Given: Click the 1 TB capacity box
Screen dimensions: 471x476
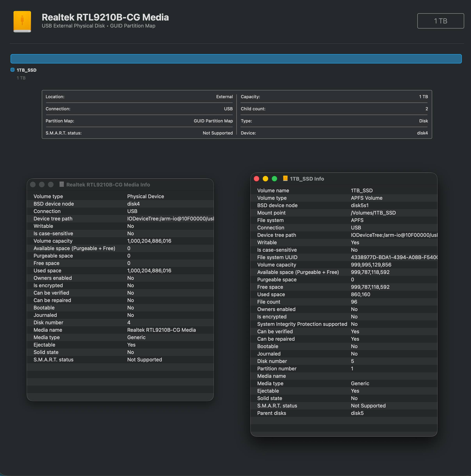Looking at the screenshot, I should [441, 21].
